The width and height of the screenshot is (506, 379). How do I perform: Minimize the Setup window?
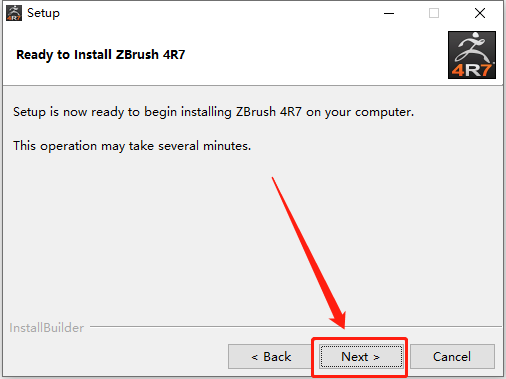pyautogui.click(x=389, y=13)
